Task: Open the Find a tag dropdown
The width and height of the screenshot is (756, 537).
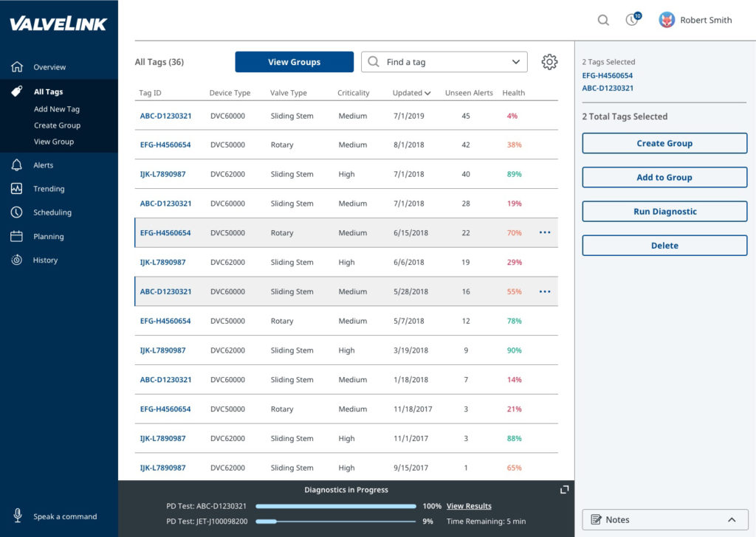Action: (x=516, y=62)
